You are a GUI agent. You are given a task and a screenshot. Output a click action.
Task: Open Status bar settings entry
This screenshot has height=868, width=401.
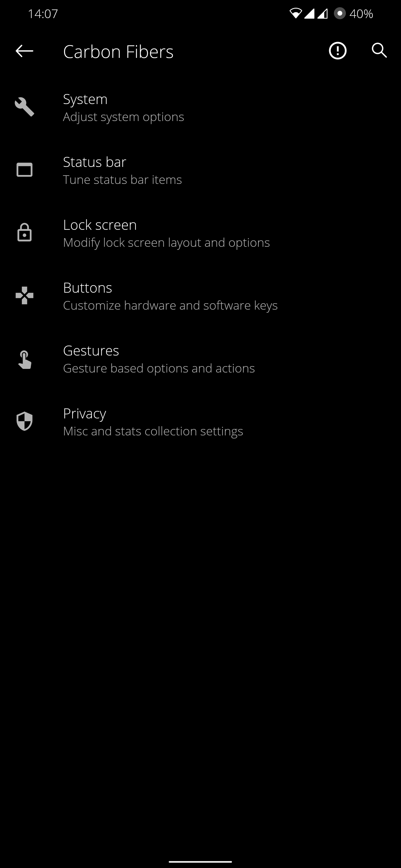pyautogui.click(x=200, y=170)
